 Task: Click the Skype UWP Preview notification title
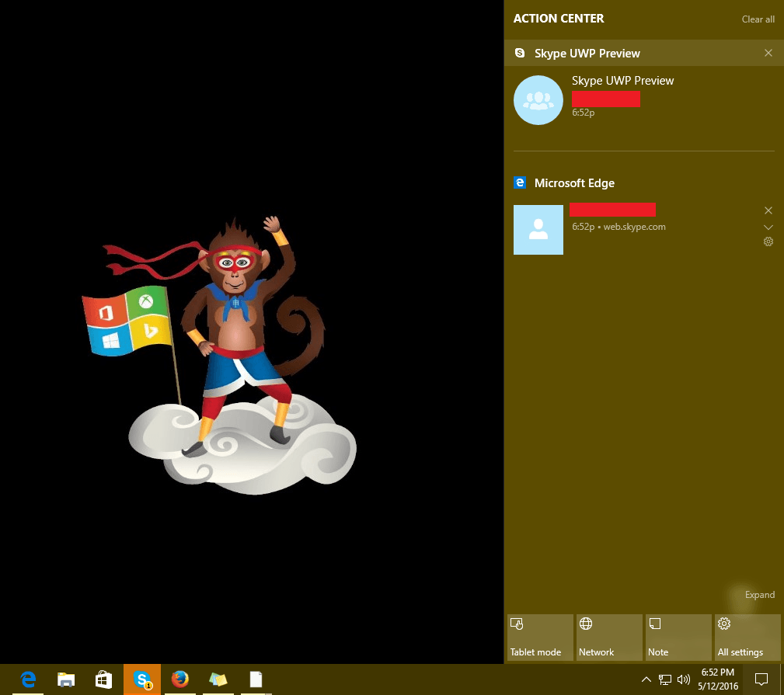click(622, 81)
